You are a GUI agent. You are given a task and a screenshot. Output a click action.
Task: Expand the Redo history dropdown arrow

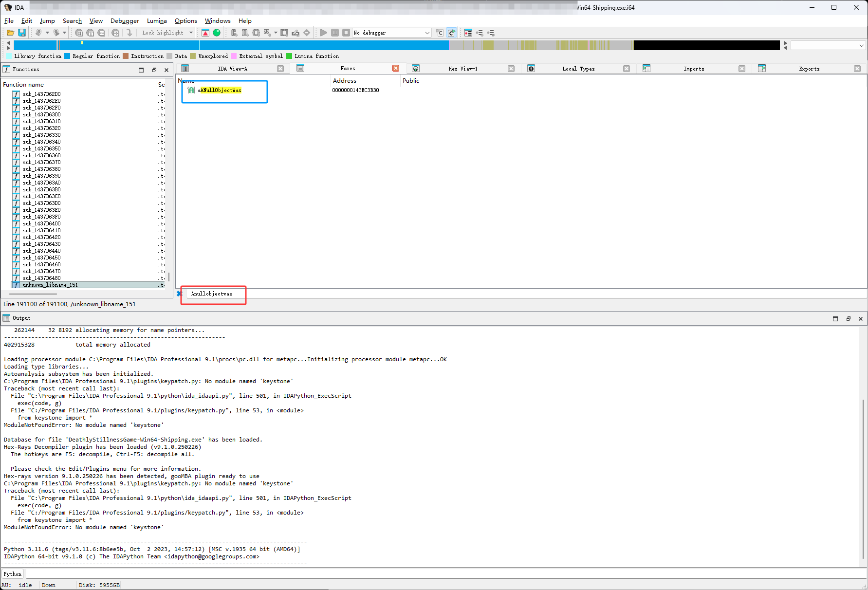click(64, 32)
